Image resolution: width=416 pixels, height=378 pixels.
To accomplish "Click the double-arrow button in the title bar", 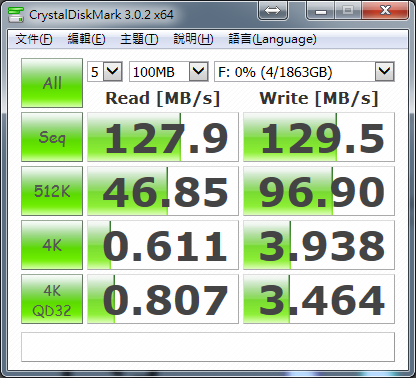I will click(273, 11).
